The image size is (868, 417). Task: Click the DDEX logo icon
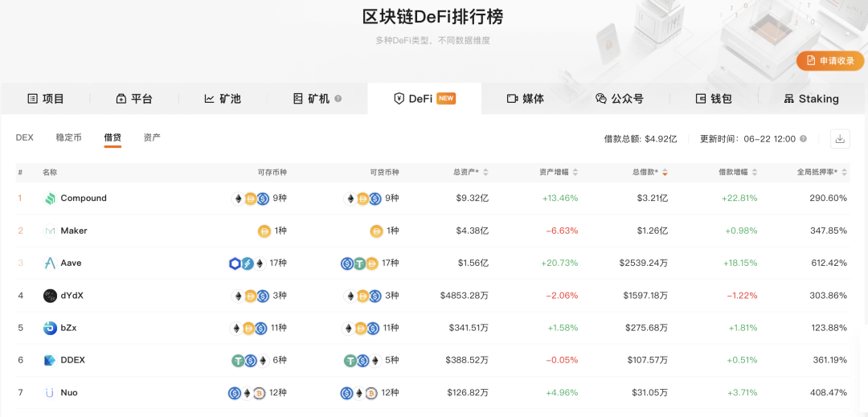point(50,361)
